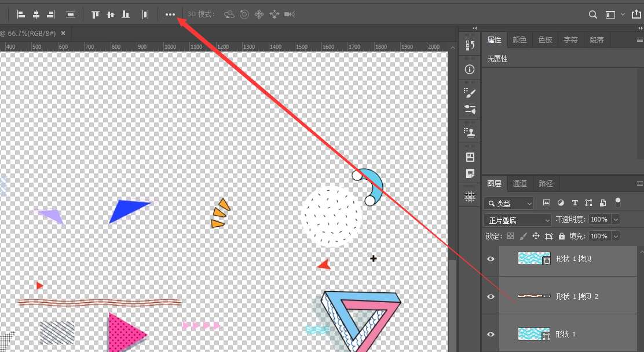Open the 不透明度 slider arrow

pyautogui.click(x=616, y=220)
